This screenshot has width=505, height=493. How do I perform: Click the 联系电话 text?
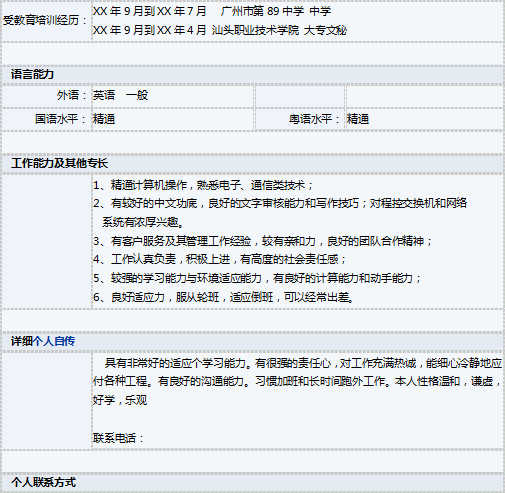(118, 438)
